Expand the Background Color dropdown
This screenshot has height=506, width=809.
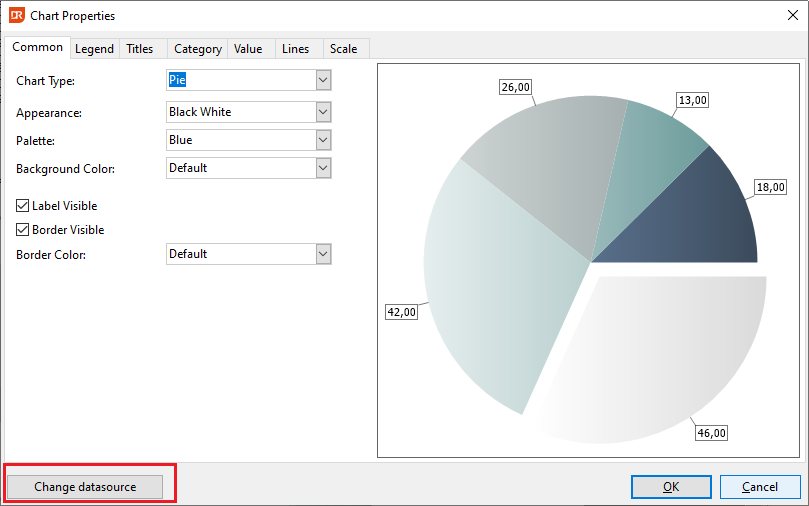(323, 168)
